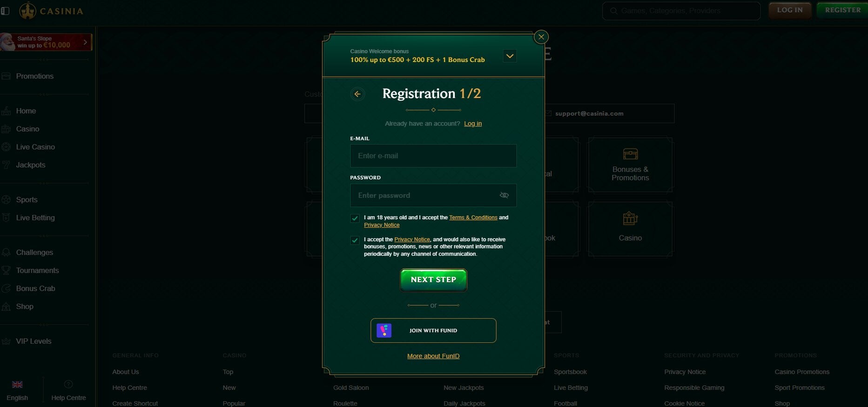Open Daily Jackpots footer link
The height and width of the screenshot is (407, 868).
tap(464, 404)
